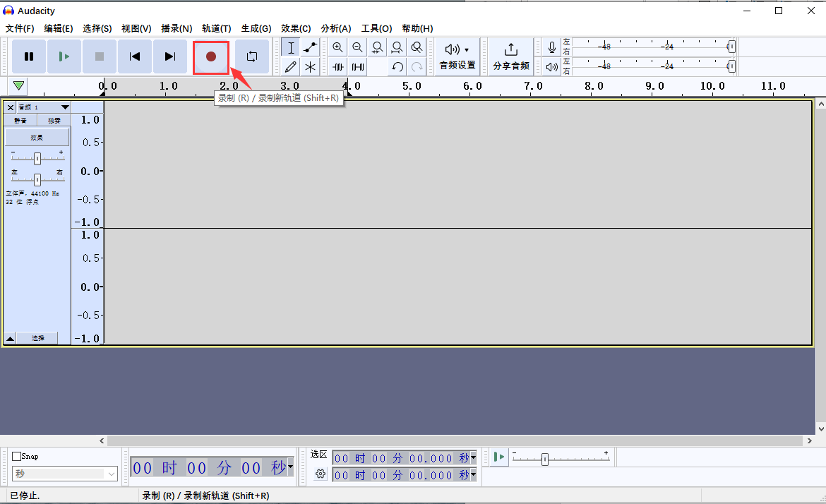
Task: Select the Selection tool
Action: click(x=290, y=47)
